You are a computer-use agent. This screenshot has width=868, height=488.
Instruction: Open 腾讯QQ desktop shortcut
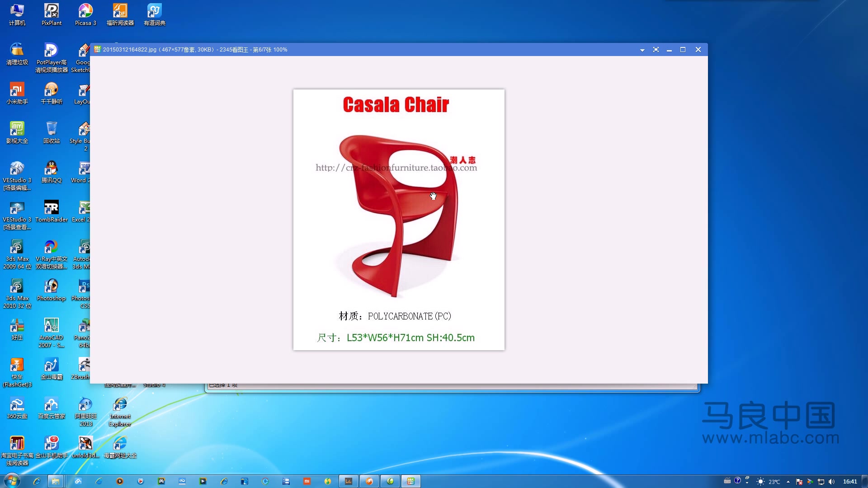coord(52,169)
